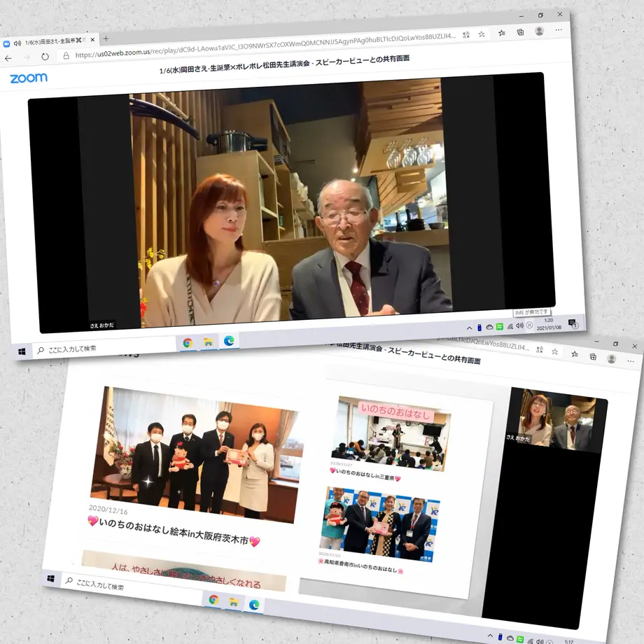The image size is (644, 644).
Task: Open the favorites list in the shared-screen window
Action: (x=574, y=353)
